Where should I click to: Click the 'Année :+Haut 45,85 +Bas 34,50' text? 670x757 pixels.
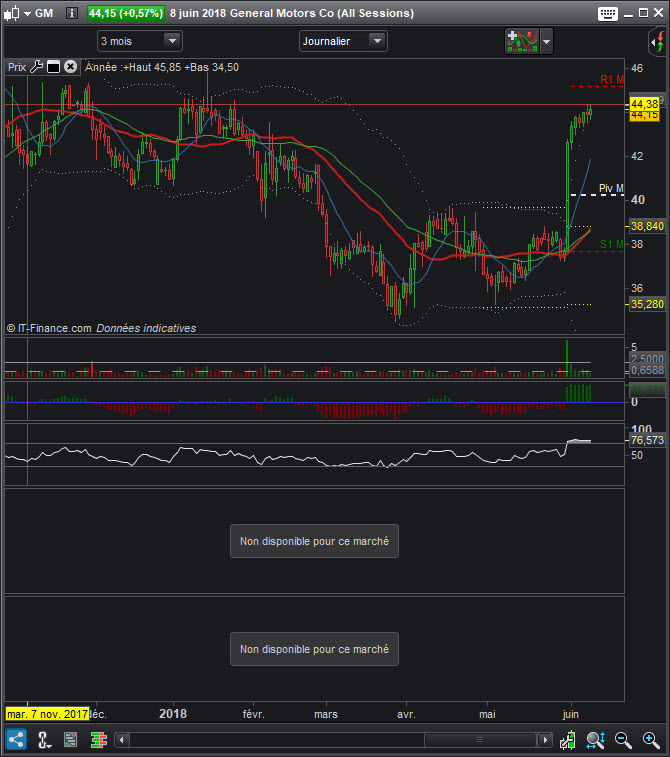[x=162, y=67]
